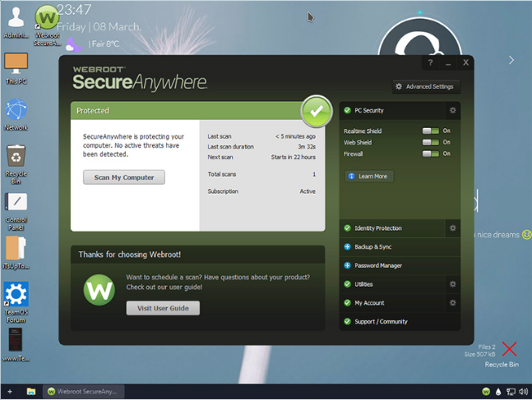
Task: Click the Subscription Active status text
Action: 308,191
